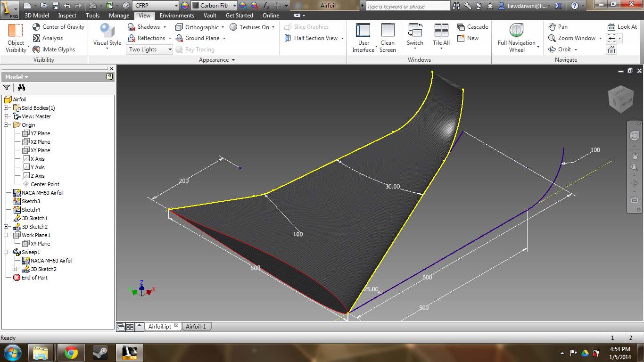The image size is (644, 362).
Task: Open the Two Lights dropdown
Action: click(x=169, y=49)
